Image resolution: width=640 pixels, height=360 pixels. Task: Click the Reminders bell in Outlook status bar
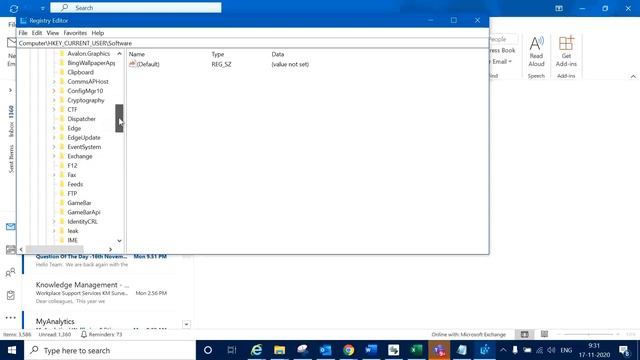coord(84,334)
